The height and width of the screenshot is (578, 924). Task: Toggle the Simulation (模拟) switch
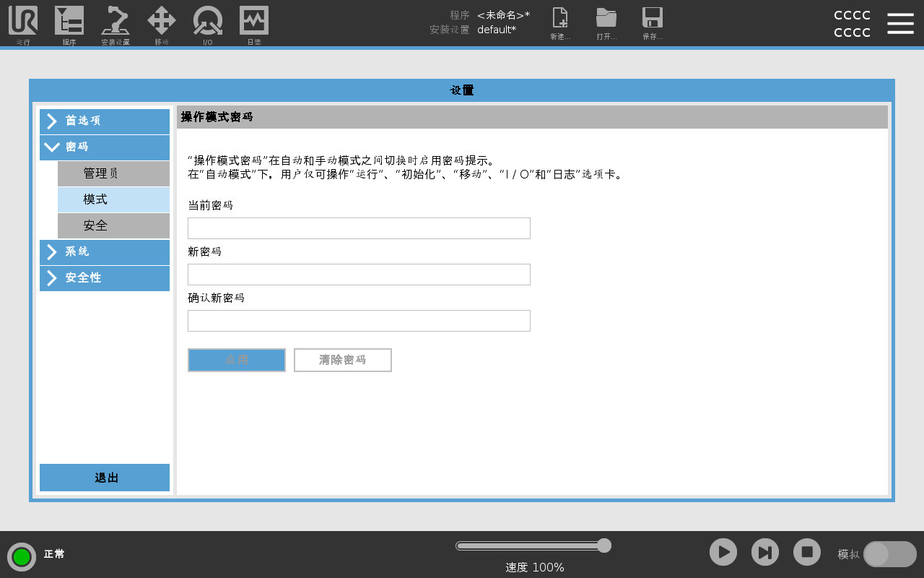pos(889,554)
